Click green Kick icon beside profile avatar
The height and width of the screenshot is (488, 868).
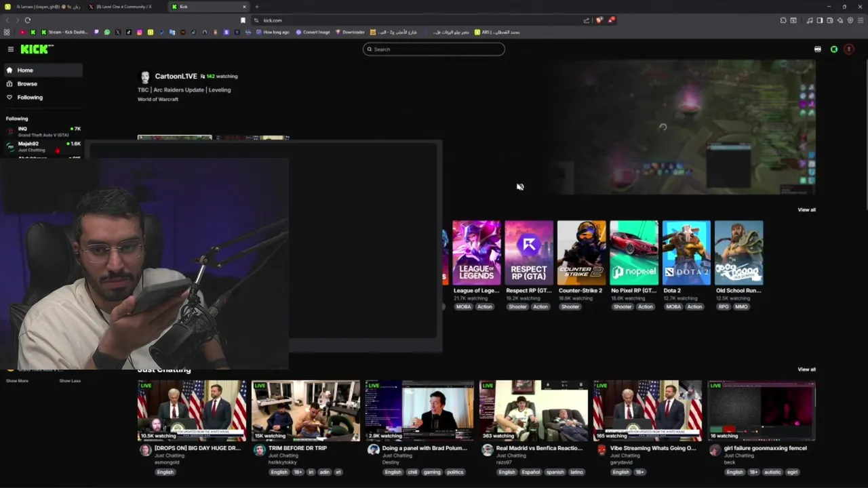[x=834, y=49]
